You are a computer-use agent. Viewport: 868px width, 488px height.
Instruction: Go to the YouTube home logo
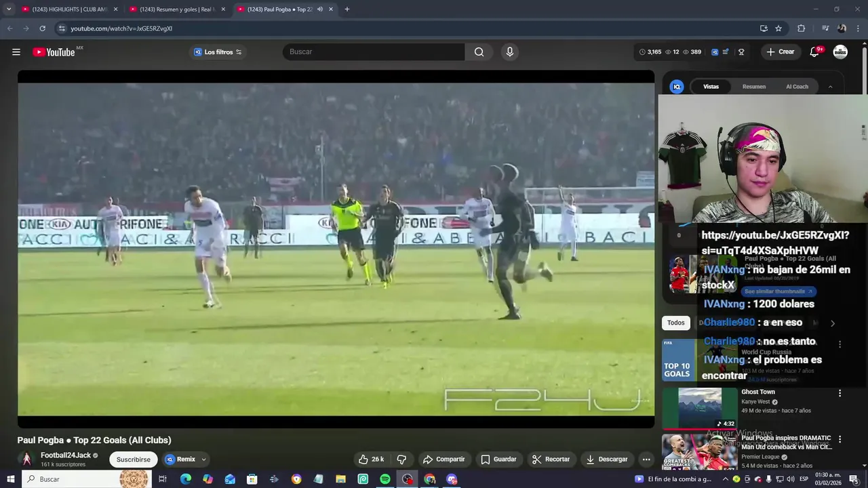54,52
